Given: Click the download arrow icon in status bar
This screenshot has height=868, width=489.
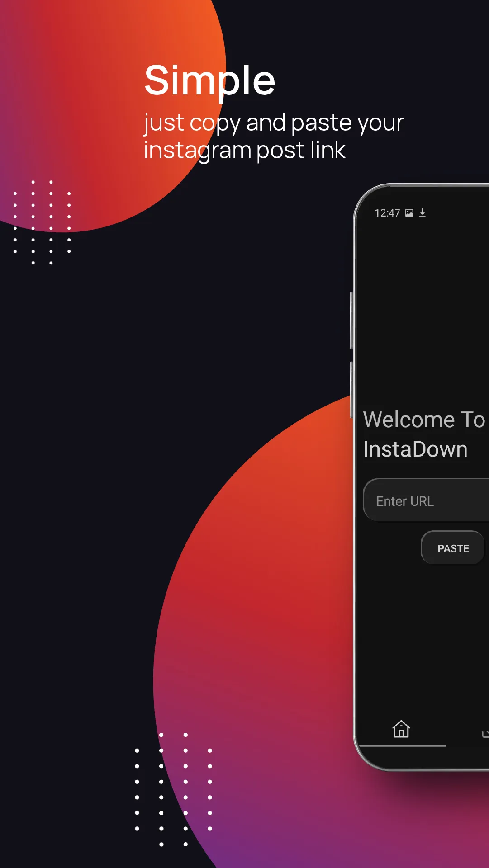Looking at the screenshot, I should click(423, 213).
